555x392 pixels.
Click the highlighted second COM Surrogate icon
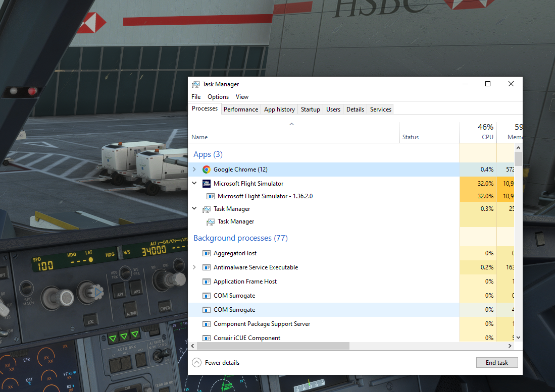(207, 310)
